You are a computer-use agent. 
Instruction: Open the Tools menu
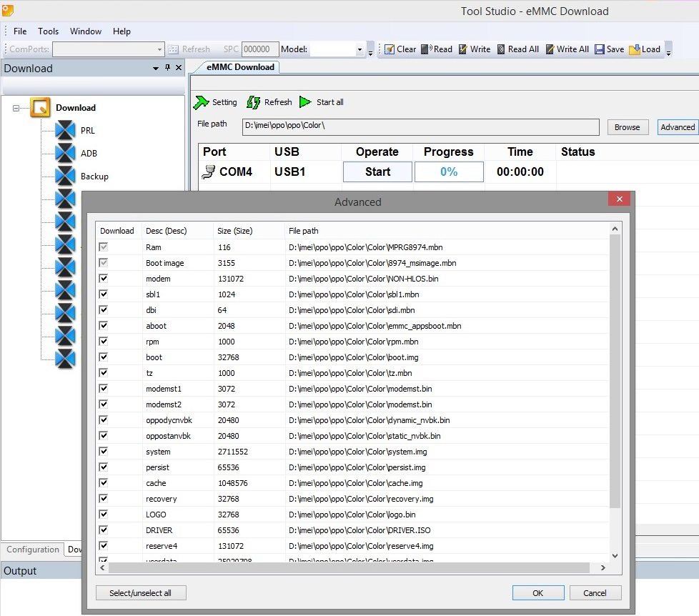click(x=49, y=31)
